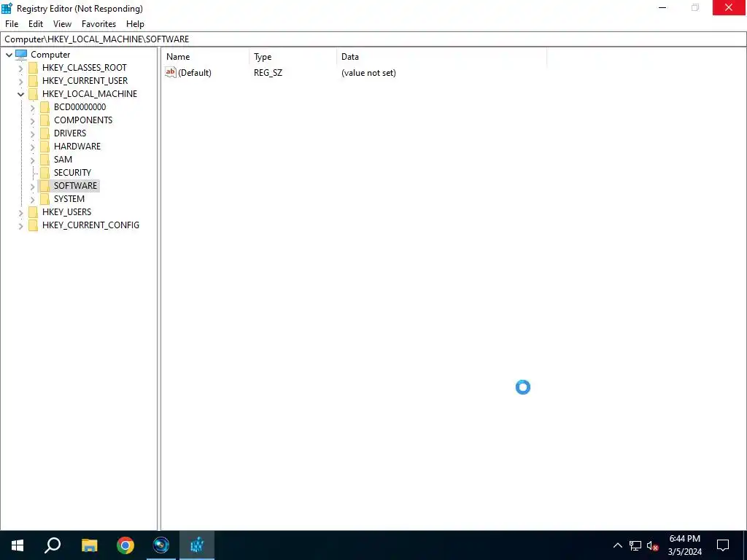Click the (value not set) data cell

coord(368,73)
